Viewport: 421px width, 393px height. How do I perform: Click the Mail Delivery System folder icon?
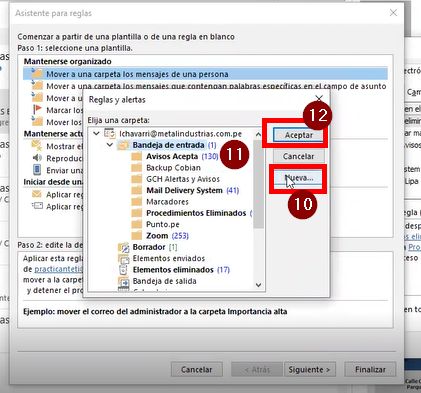tap(137, 190)
